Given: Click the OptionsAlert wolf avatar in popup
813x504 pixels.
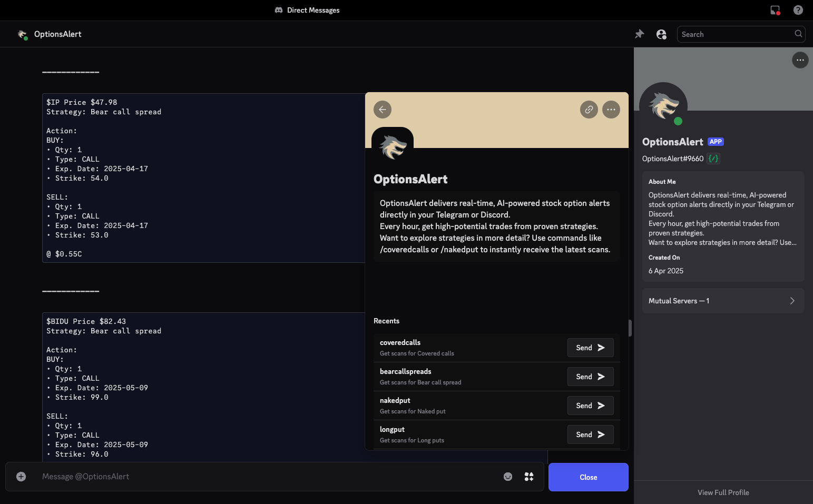Looking at the screenshot, I should (x=393, y=147).
